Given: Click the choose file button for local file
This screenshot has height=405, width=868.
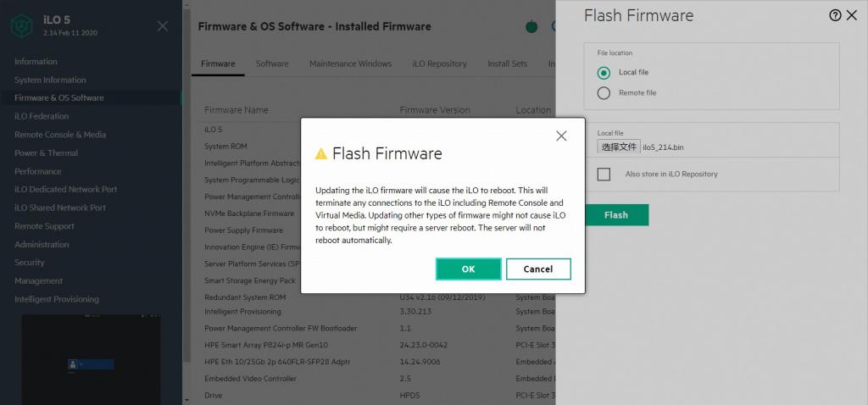Looking at the screenshot, I should pos(619,147).
